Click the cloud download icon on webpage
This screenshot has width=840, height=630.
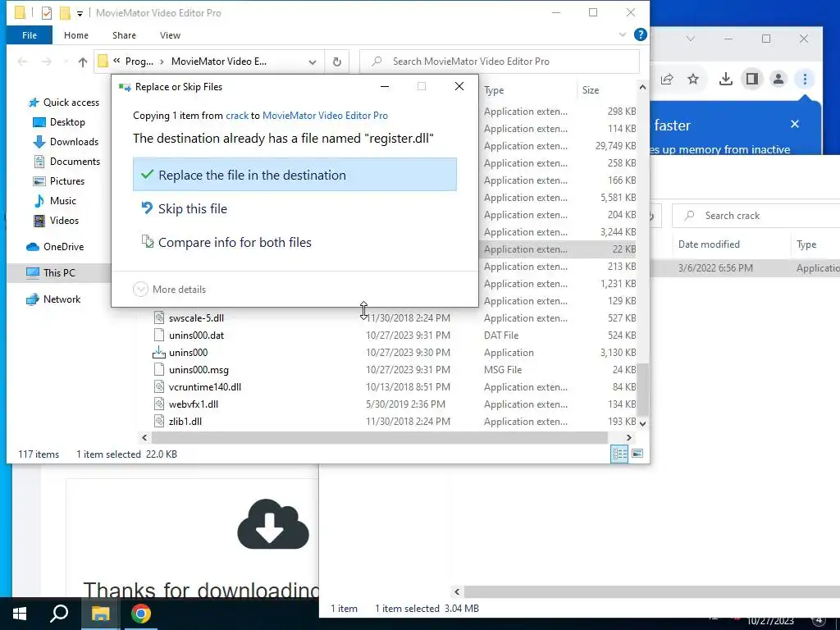(273, 524)
